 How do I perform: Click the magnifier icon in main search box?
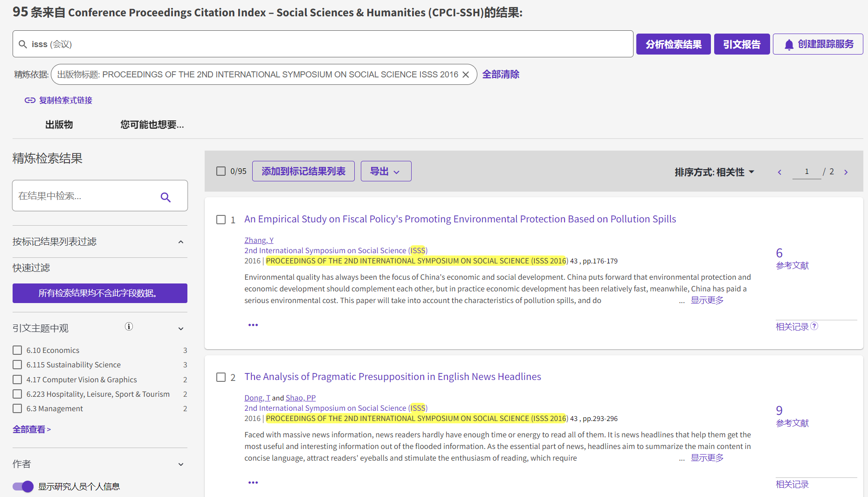coord(22,44)
